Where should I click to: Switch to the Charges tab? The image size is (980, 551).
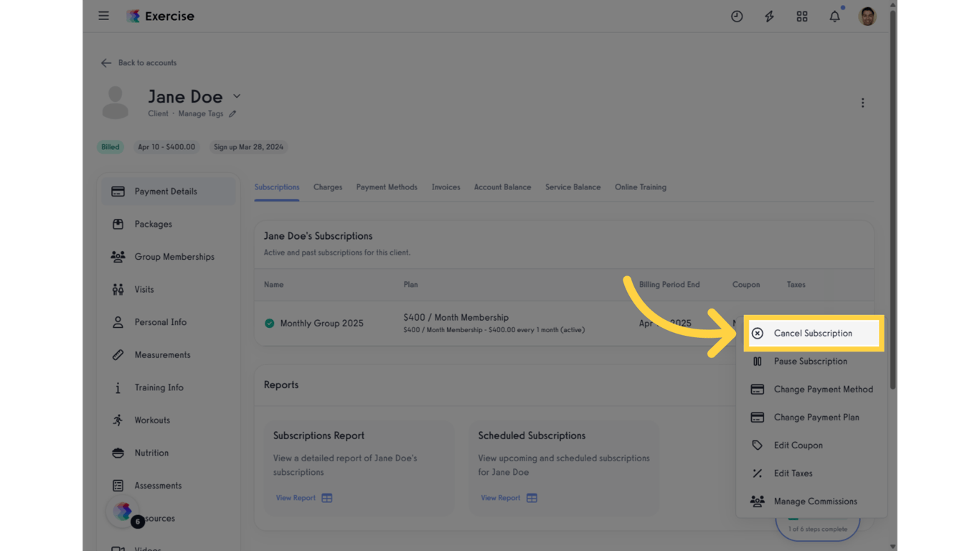pyautogui.click(x=328, y=187)
